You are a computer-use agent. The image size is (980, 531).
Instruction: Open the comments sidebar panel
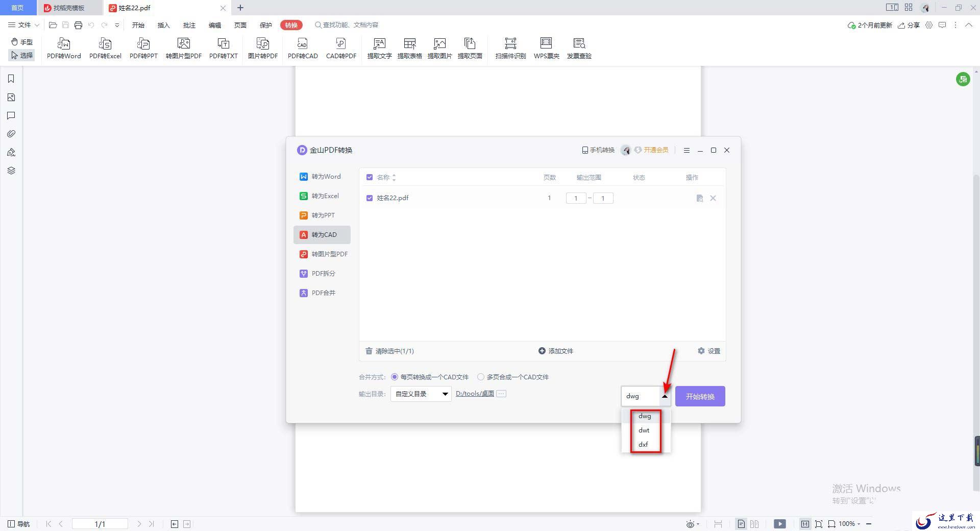click(11, 115)
